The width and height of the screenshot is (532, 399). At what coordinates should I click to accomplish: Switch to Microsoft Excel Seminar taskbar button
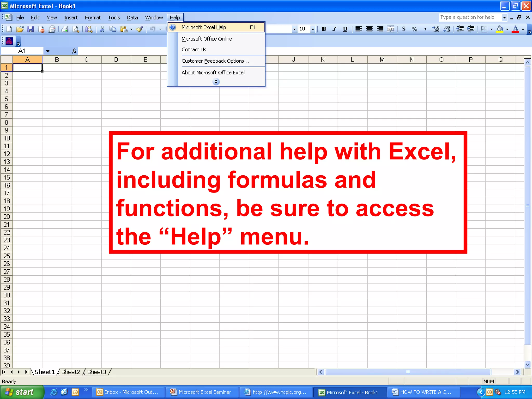tap(202, 392)
